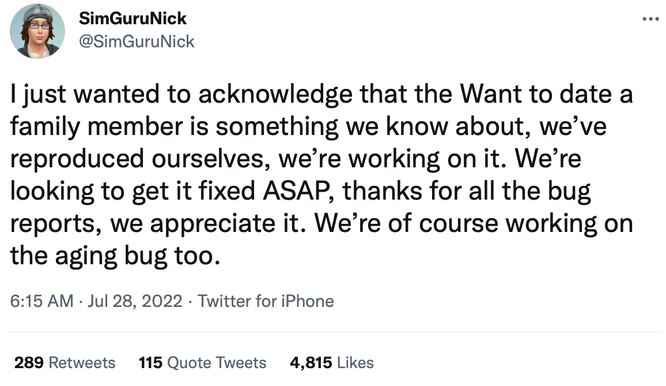Open the three-dot more options menu
This screenshot has width=666, height=386.
650,19
